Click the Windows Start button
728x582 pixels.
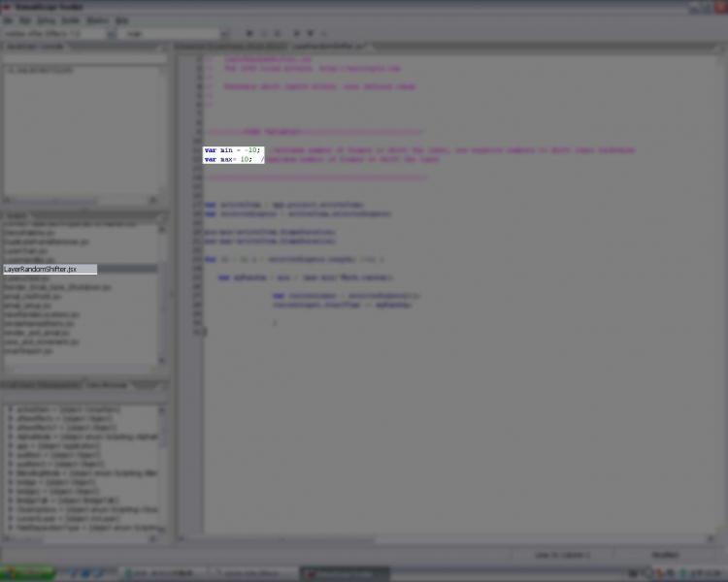pos(27,573)
